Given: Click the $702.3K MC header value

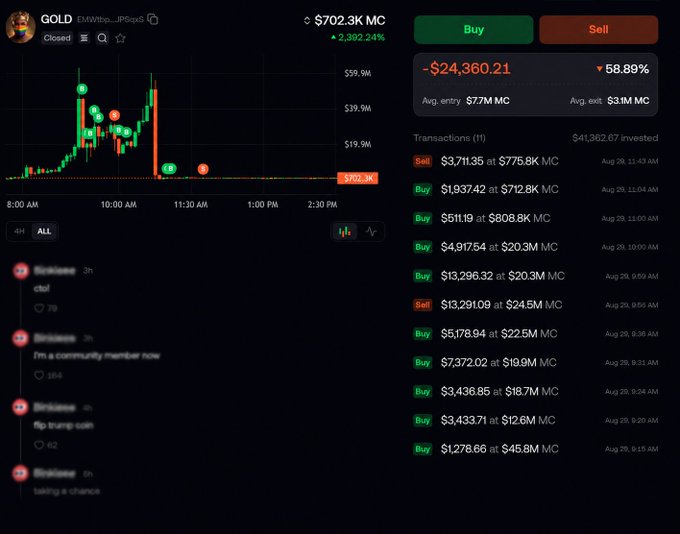Looking at the screenshot, I should [350, 20].
